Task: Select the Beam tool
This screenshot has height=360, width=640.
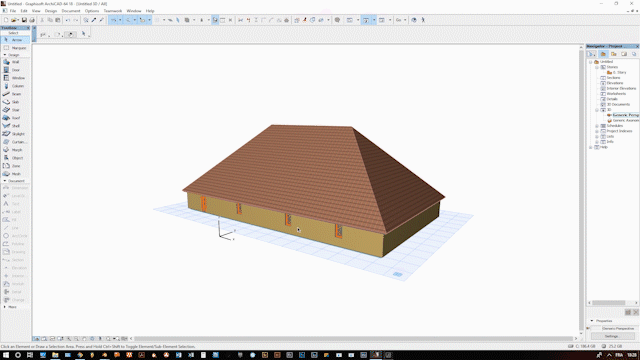Action: point(15,94)
